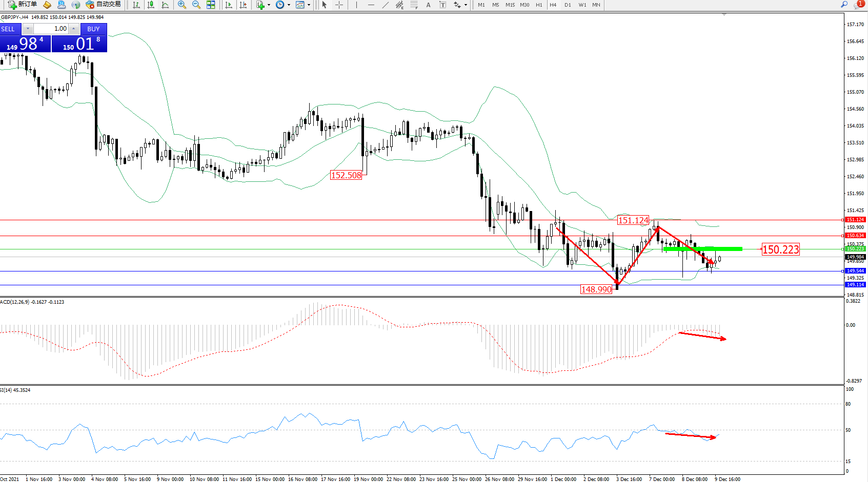Image resolution: width=868 pixels, height=482 pixels.
Task: Click the zoom in magnifier icon
Action: coord(182,5)
